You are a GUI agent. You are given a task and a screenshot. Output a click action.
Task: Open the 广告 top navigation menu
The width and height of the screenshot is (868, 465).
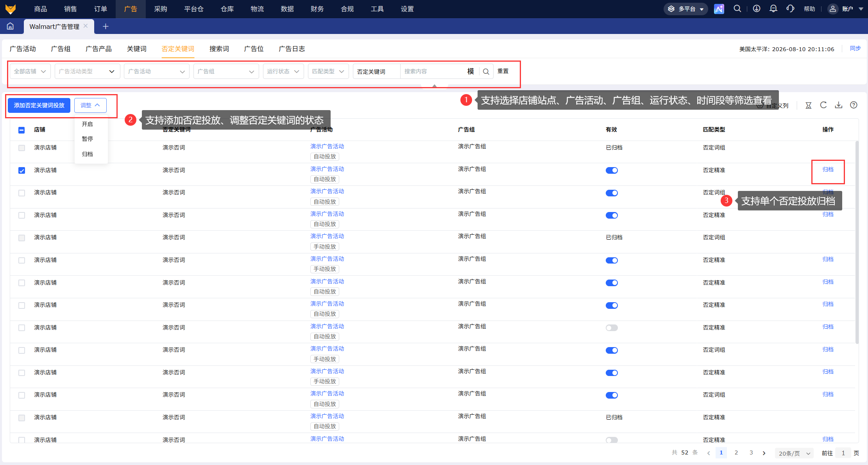(x=131, y=9)
